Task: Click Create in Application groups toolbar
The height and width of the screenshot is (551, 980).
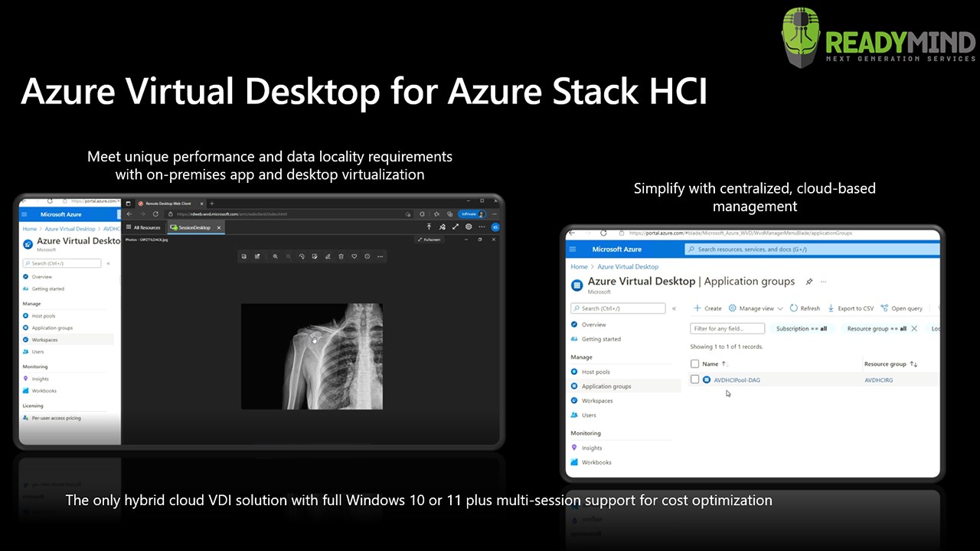Action: [707, 308]
